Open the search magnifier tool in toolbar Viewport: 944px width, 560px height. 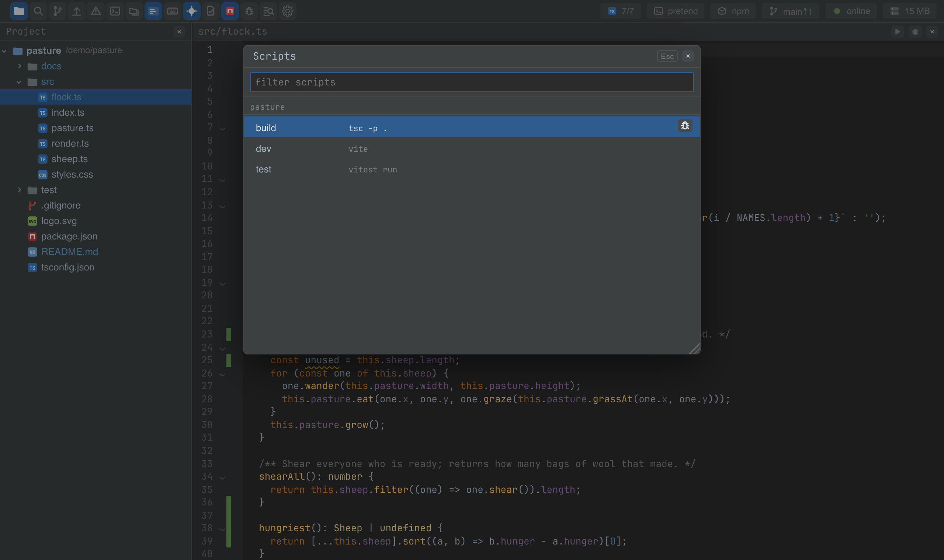pos(38,11)
